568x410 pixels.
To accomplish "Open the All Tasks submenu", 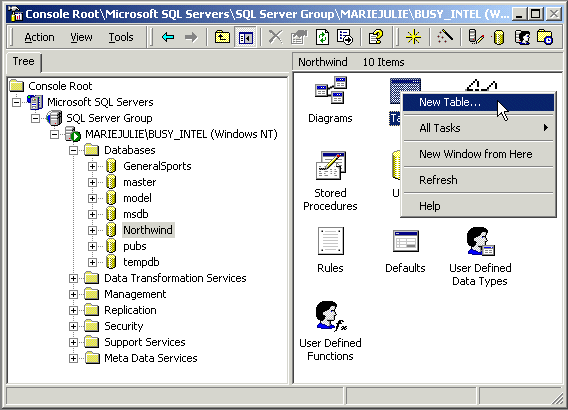I will 478,128.
